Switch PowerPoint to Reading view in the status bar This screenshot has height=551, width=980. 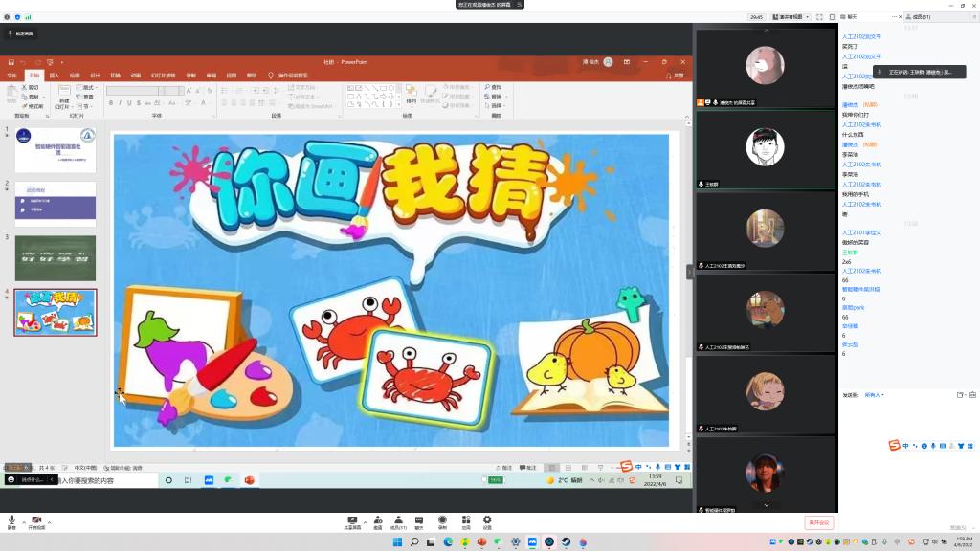point(585,467)
